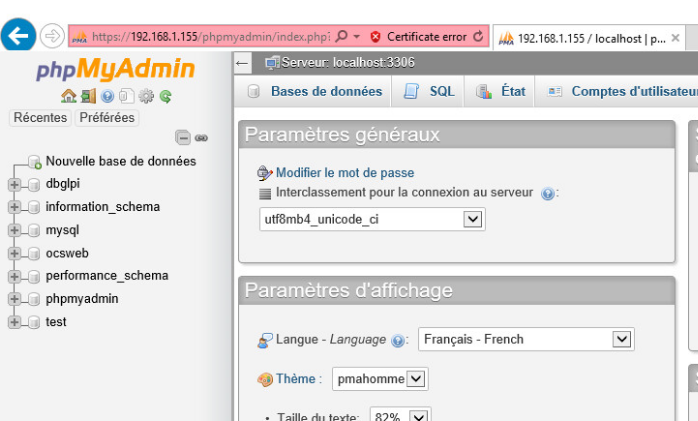
Task: Click the theme palette icon
Action: pyautogui.click(x=265, y=380)
